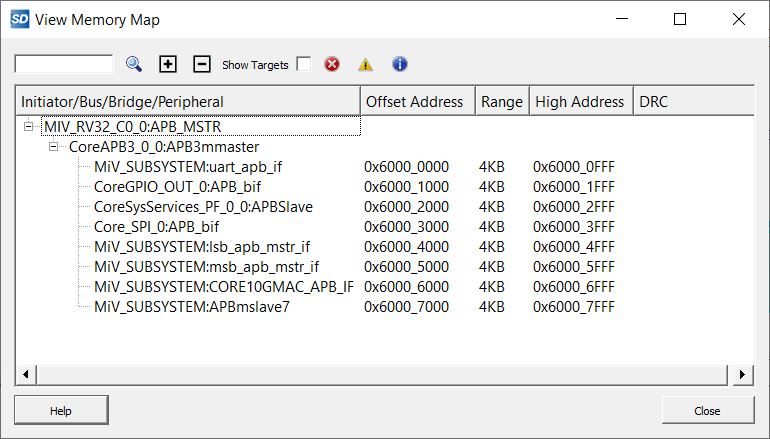Click high address 0x6000_2FFF
Image resolution: width=770 pixels, height=439 pixels.
(x=574, y=207)
